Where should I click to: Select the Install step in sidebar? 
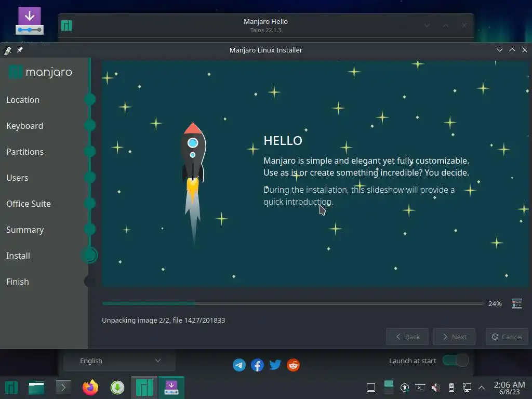coord(18,256)
